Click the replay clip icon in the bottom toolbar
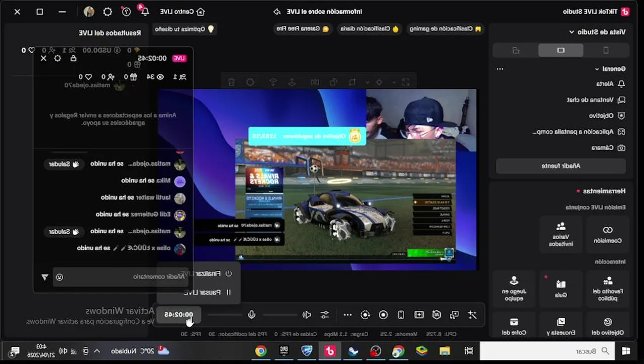The height and width of the screenshot is (364, 644). coord(365,314)
